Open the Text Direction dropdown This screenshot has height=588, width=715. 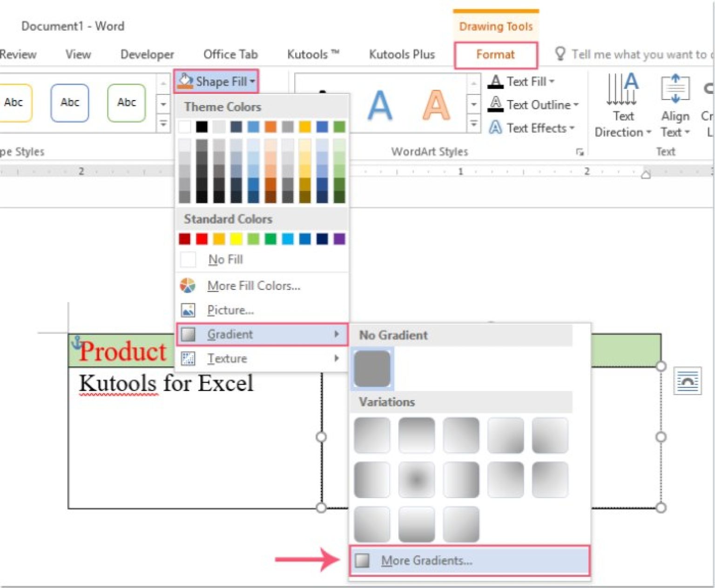[650, 132]
